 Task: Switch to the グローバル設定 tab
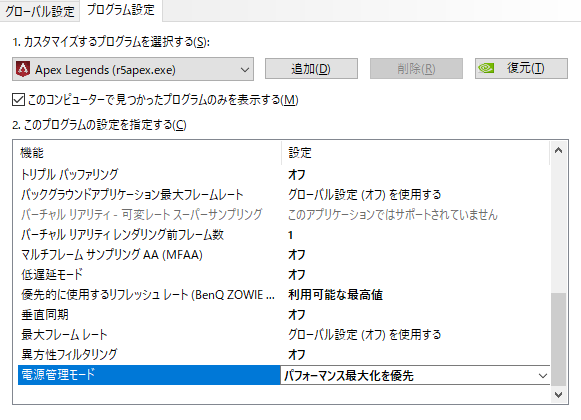pyautogui.click(x=39, y=11)
